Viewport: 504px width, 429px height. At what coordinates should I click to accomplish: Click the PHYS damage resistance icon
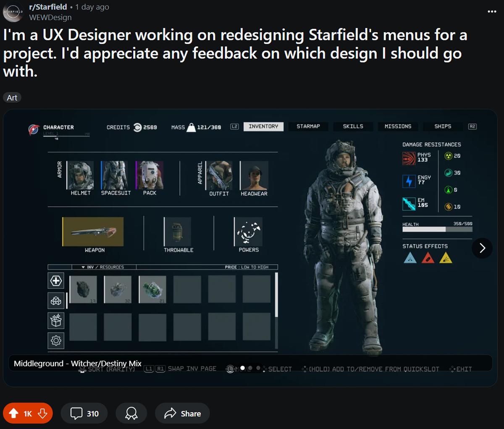coord(409,158)
